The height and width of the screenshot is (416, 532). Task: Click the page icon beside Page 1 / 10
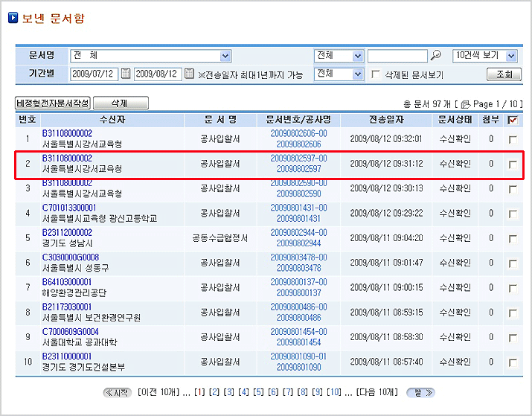click(465, 105)
